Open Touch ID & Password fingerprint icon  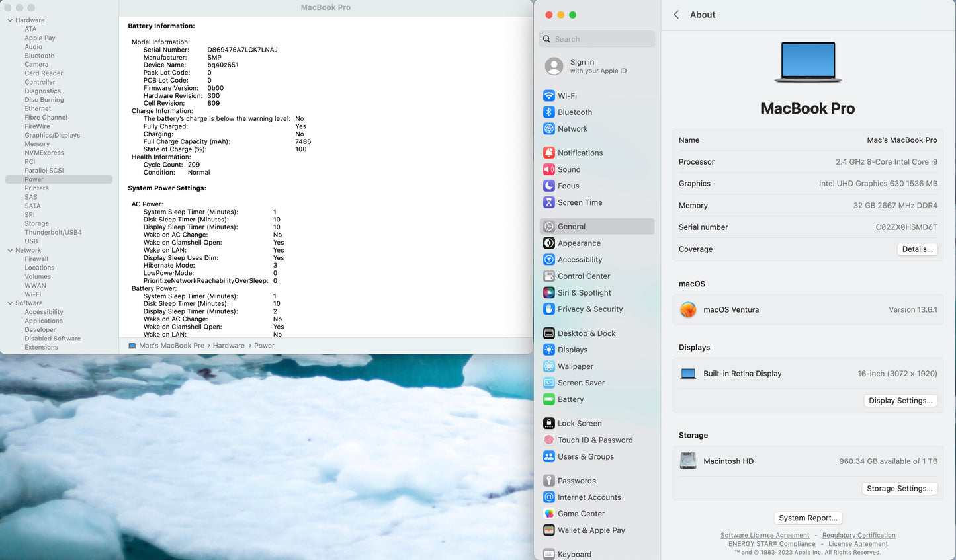tap(548, 440)
